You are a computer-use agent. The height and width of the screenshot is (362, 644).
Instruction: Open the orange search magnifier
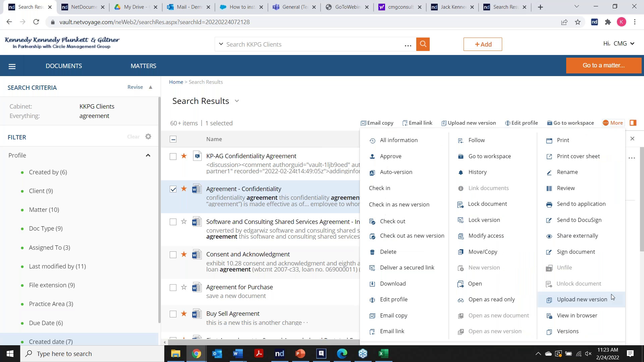[423, 44]
